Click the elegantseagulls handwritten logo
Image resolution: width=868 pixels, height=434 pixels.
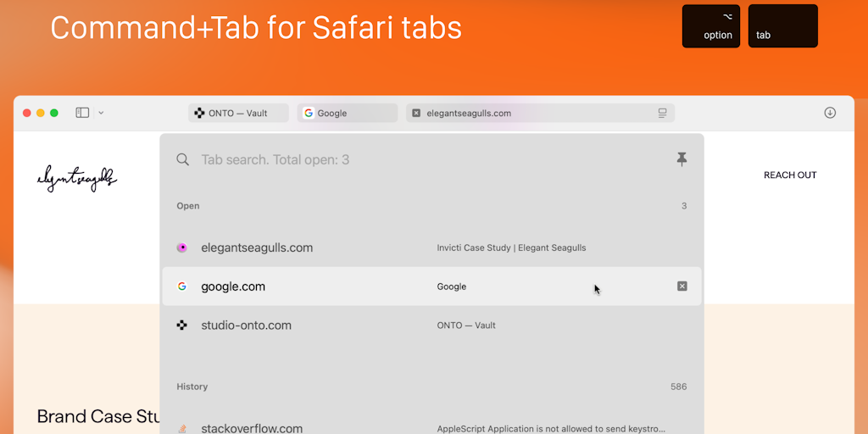77,178
